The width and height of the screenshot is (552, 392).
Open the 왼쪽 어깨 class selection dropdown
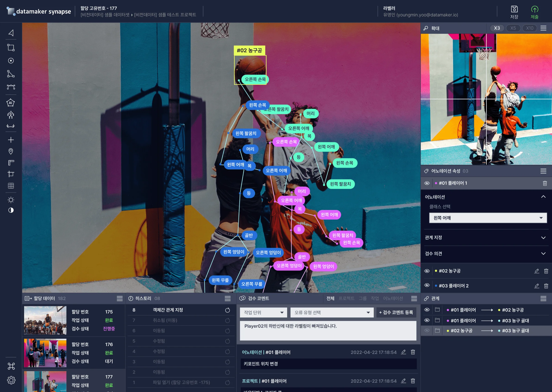pyautogui.click(x=488, y=218)
